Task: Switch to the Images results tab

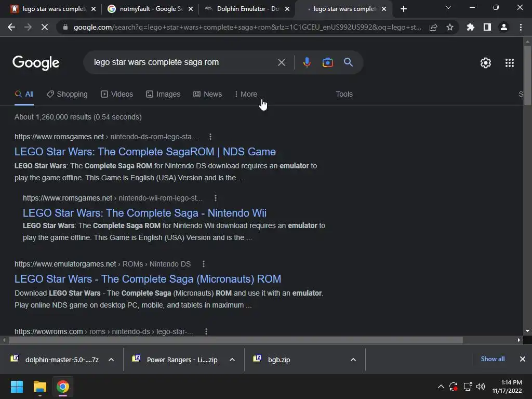Action: pos(163,95)
